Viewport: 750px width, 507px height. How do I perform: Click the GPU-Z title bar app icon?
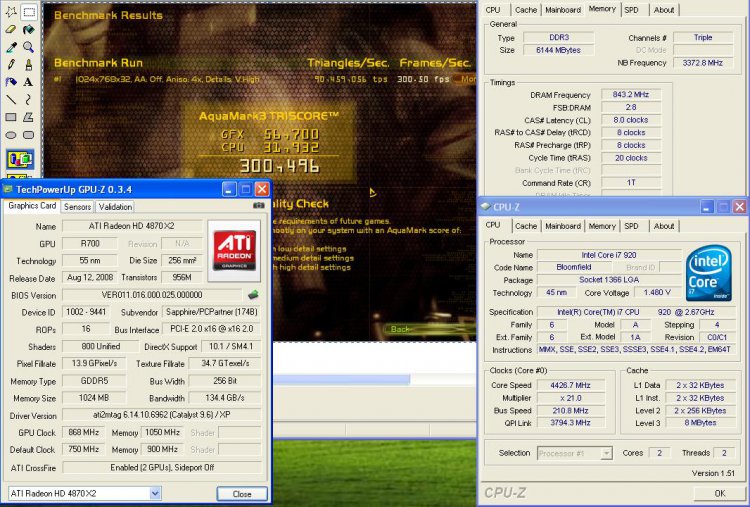[8, 189]
